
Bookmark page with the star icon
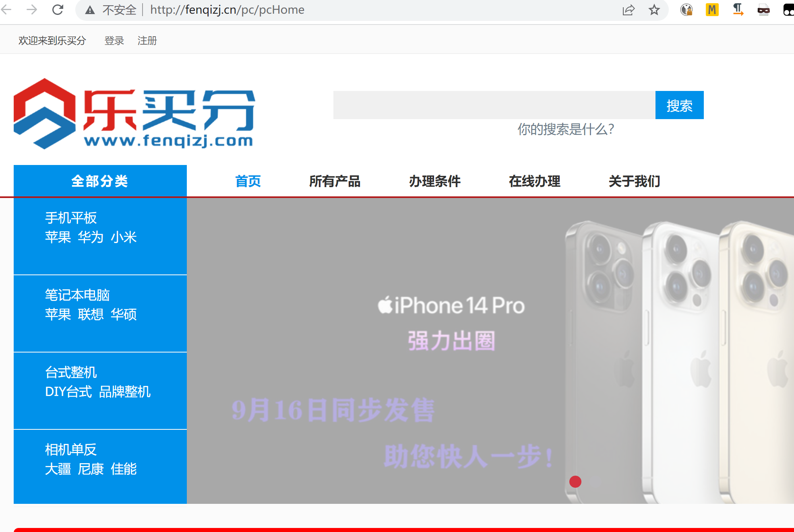pyautogui.click(x=654, y=10)
